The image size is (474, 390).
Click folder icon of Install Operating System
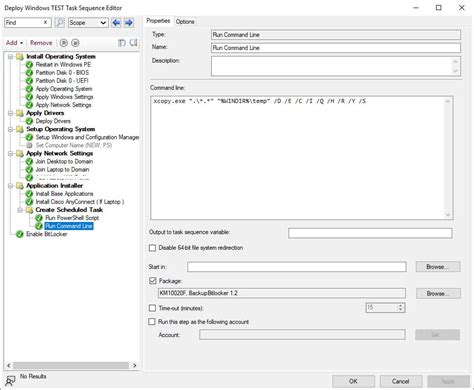tap(20, 56)
